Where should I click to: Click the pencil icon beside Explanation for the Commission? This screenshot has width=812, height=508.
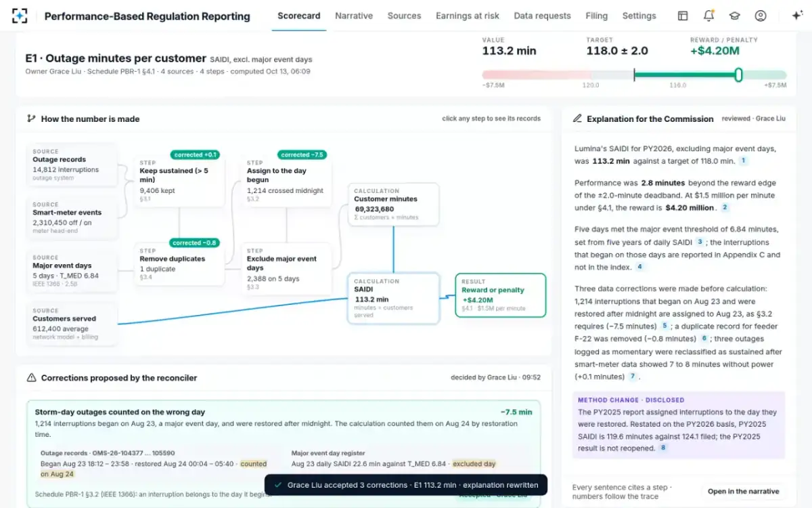tap(577, 119)
